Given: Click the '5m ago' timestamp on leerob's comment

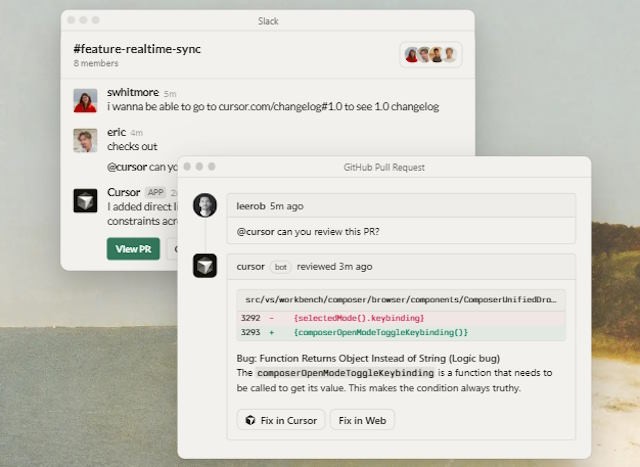Looking at the screenshot, I should (x=287, y=206).
